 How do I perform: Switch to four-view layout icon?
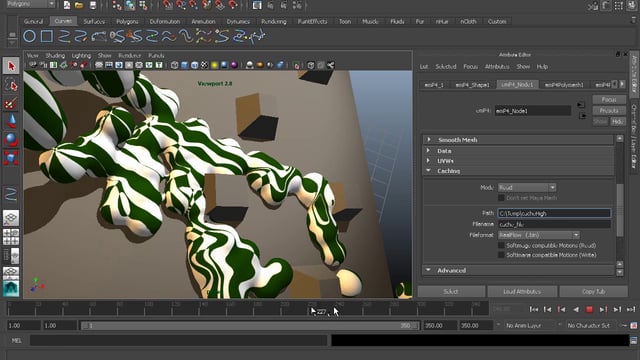11,237
